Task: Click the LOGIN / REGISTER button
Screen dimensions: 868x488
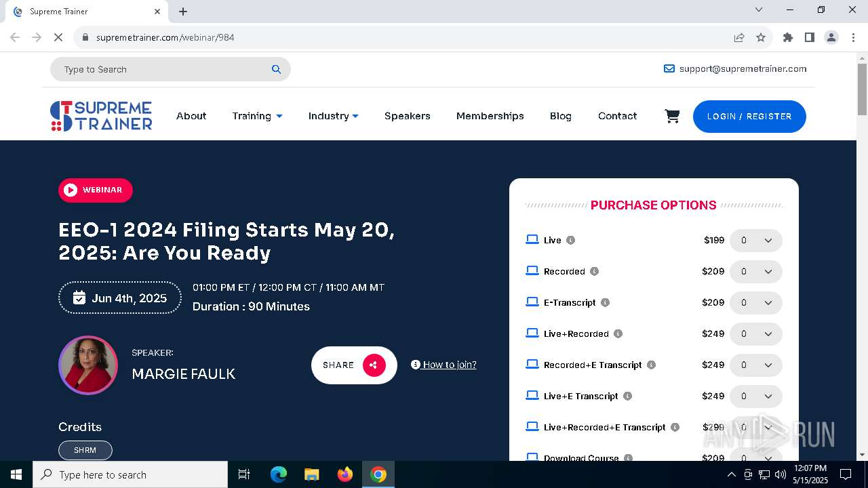Action: [749, 117]
